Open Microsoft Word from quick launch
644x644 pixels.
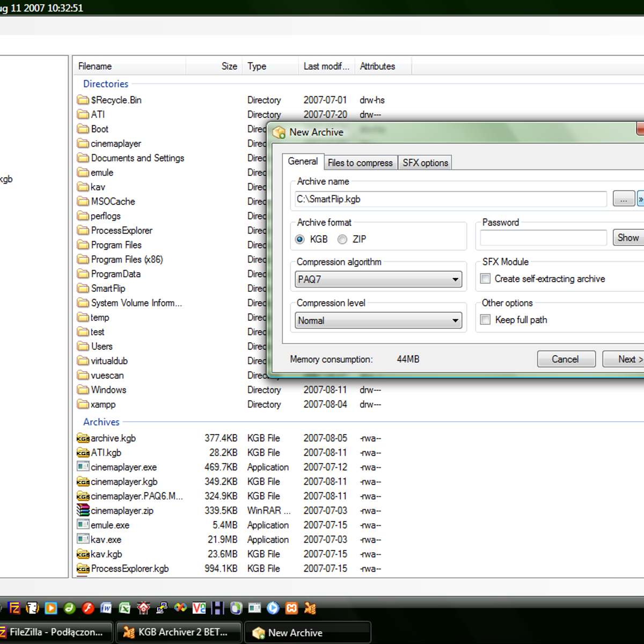click(106, 608)
